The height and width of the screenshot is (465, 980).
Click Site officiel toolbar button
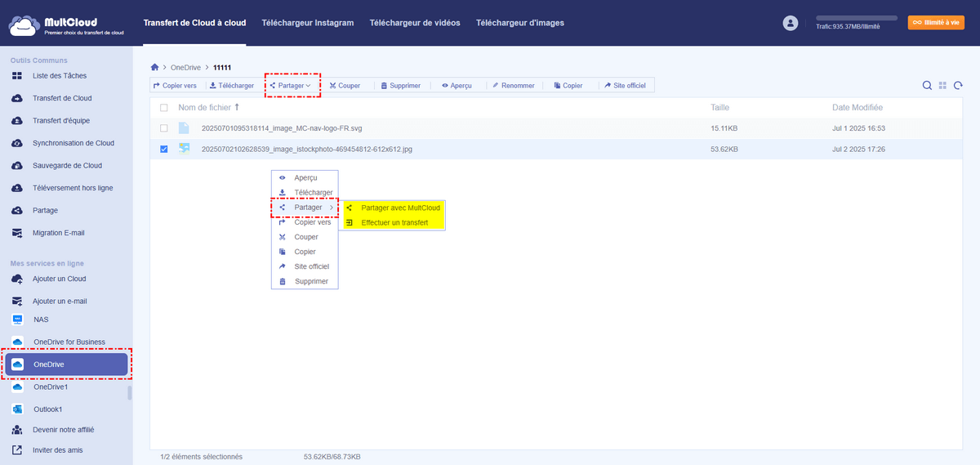point(626,85)
